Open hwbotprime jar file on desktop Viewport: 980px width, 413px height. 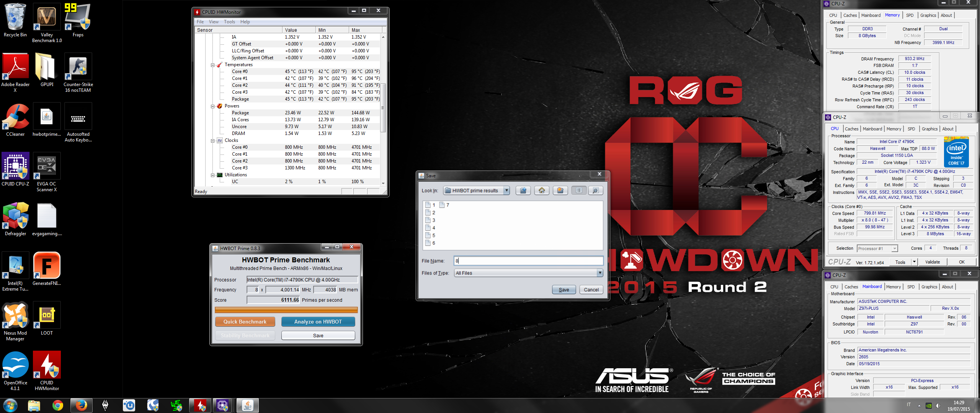pos(47,120)
